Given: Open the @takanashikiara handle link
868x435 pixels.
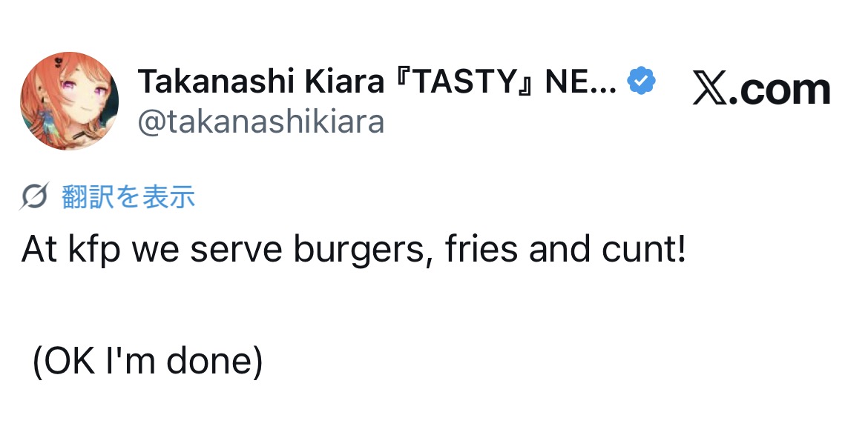Looking at the screenshot, I should point(261,121).
